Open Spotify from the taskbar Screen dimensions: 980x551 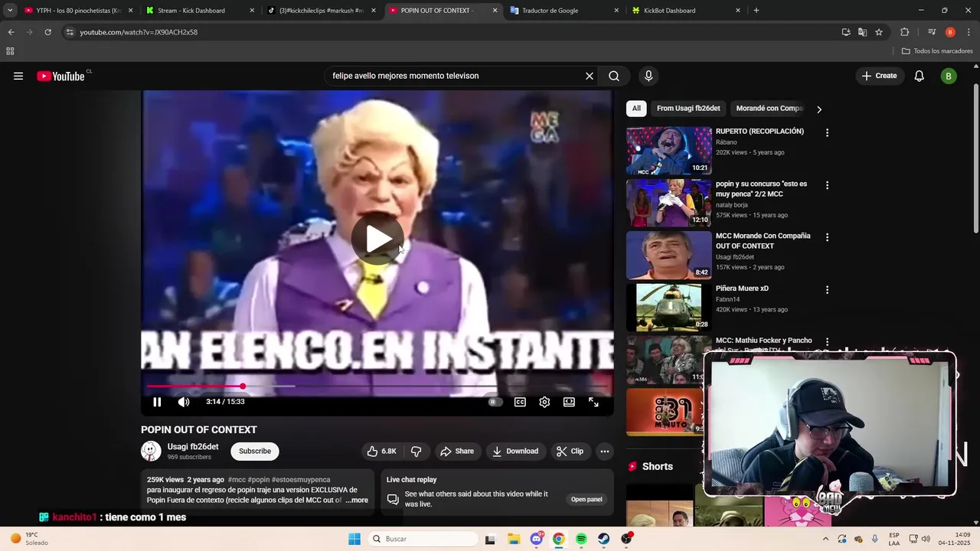coord(581,539)
